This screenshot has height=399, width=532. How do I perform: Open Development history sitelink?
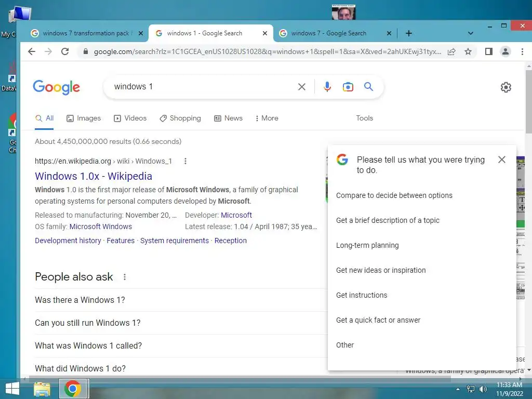click(x=68, y=241)
